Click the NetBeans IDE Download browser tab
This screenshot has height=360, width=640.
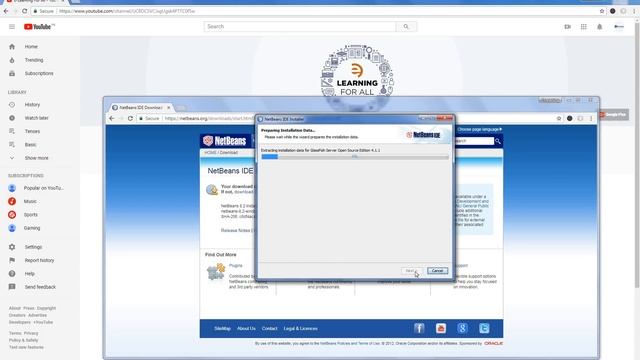point(141,108)
